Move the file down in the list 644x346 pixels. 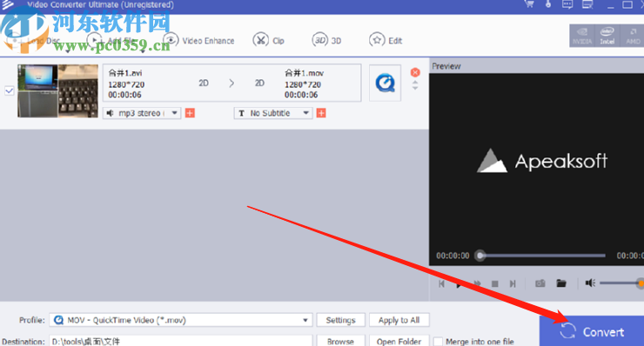[x=415, y=88]
